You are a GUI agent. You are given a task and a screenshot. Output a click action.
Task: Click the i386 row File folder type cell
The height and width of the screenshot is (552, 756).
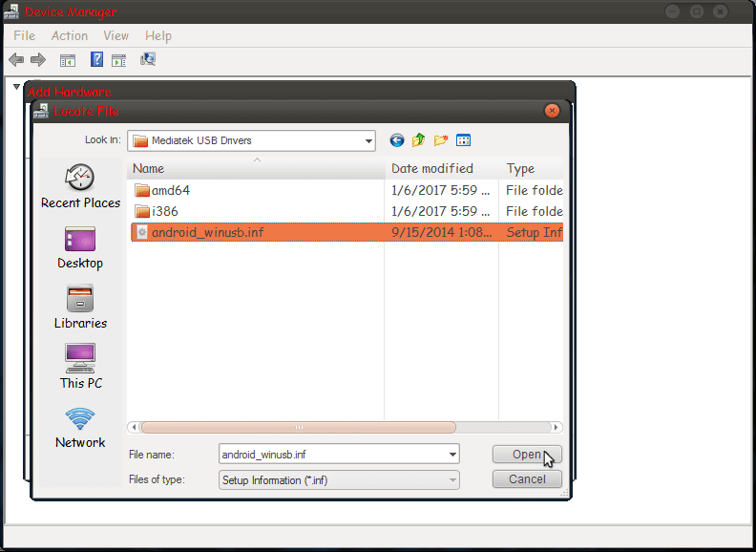(535, 211)
